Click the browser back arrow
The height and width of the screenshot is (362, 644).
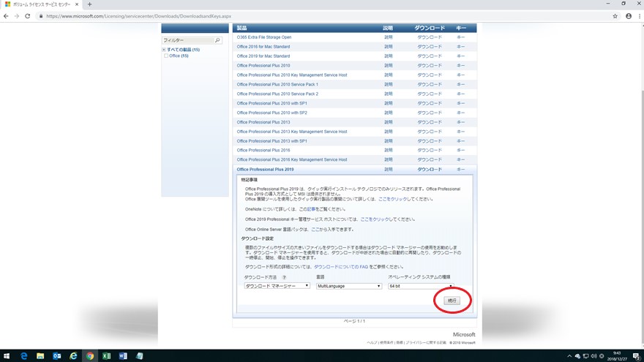click(6, 16)
